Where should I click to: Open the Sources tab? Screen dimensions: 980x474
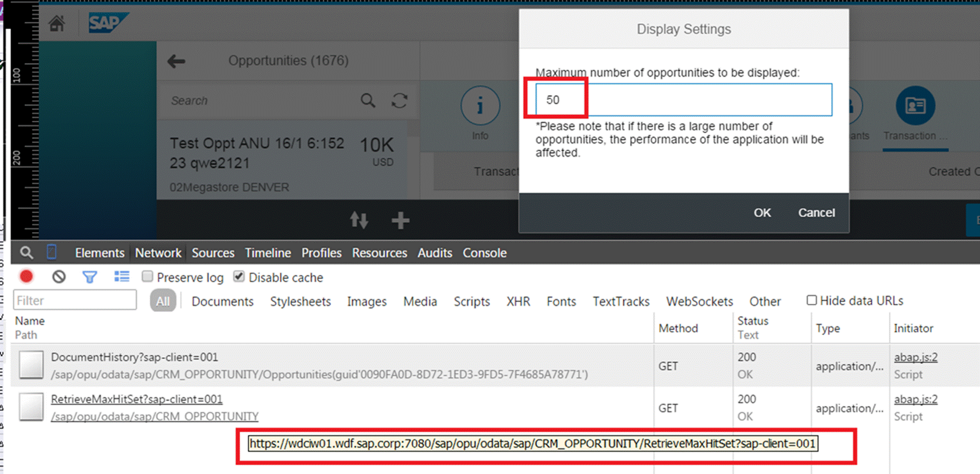coord(213,252)
